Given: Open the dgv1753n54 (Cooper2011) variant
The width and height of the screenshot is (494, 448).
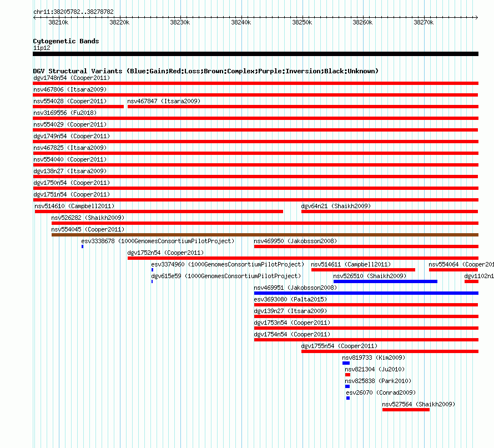Looking at the screenshot, I should (x=292, y=323).
